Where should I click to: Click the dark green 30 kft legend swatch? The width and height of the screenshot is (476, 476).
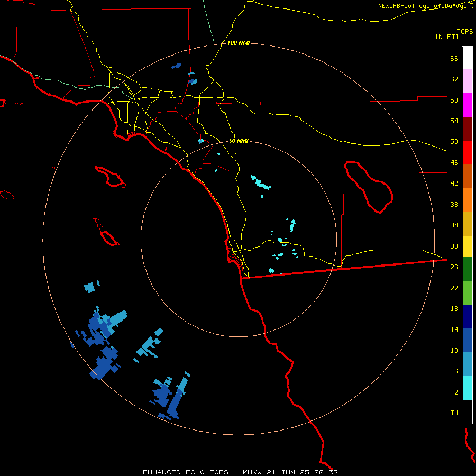[467, 269]
